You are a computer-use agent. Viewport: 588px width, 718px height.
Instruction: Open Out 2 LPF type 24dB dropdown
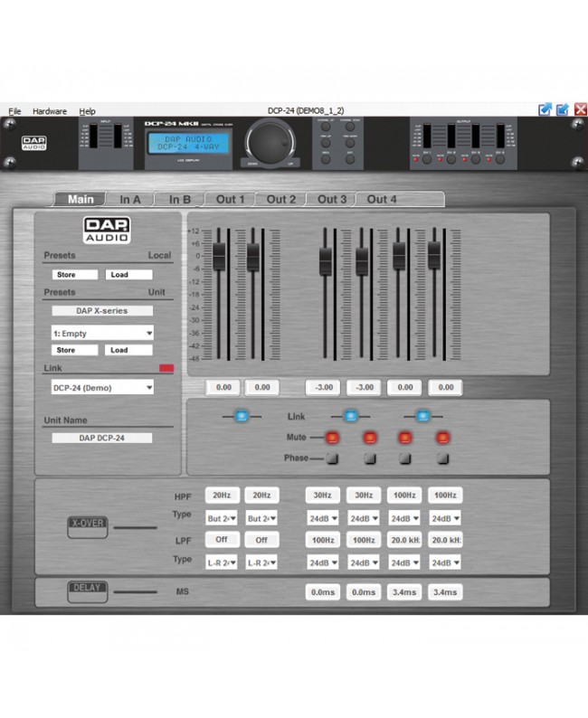pyautogui.click(x=364, y=562)
